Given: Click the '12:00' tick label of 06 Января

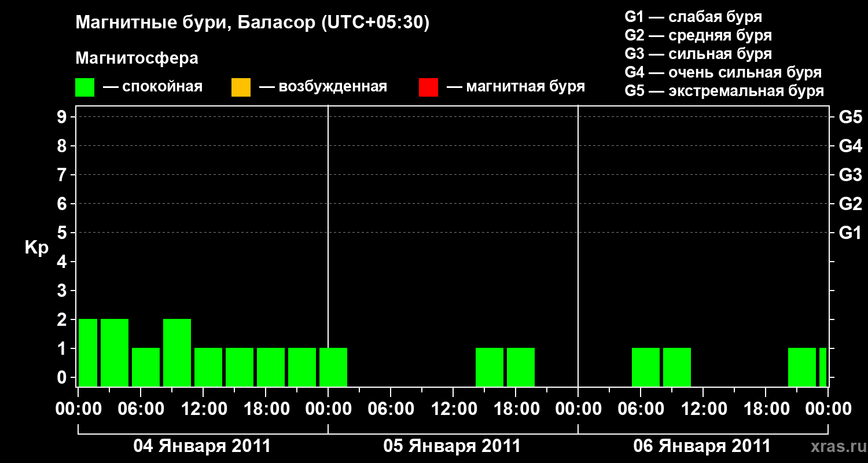Looking at the screenshot, I should [703, 409].
